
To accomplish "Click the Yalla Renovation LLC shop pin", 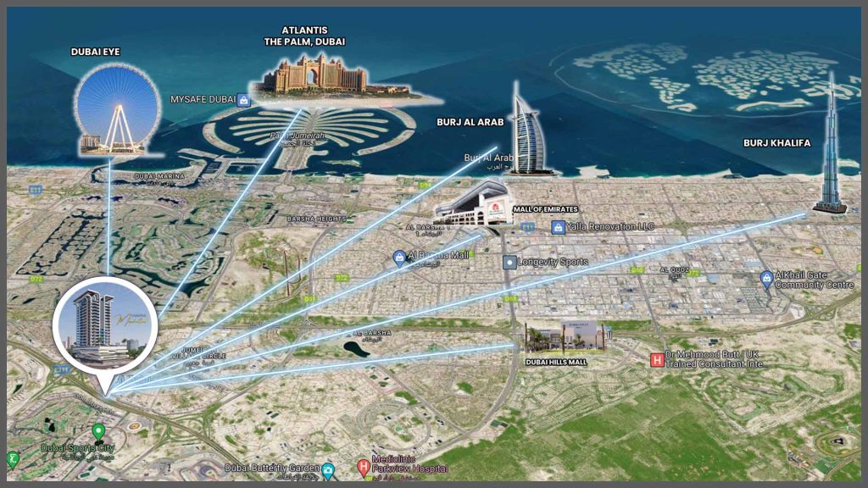I will [x=558, y=227].
